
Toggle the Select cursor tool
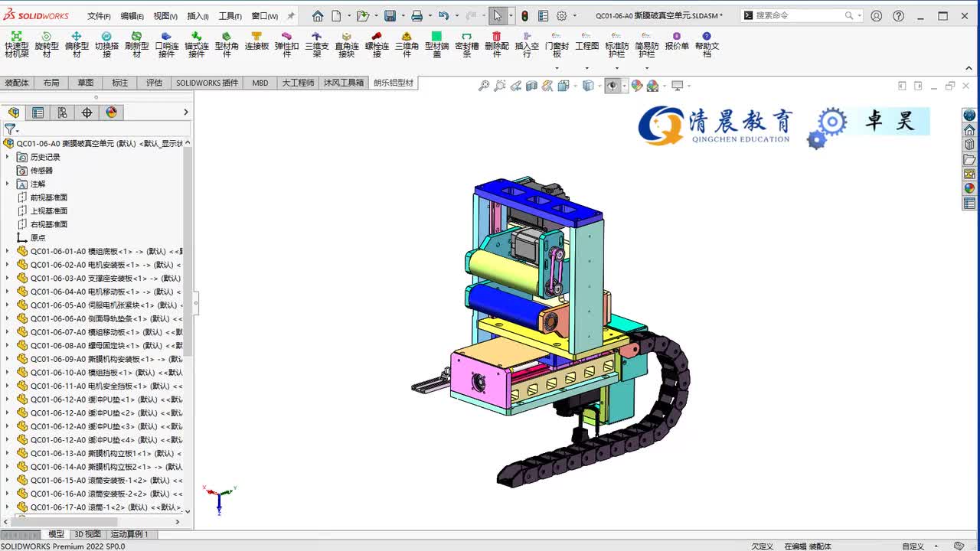(x=498, y=15)
